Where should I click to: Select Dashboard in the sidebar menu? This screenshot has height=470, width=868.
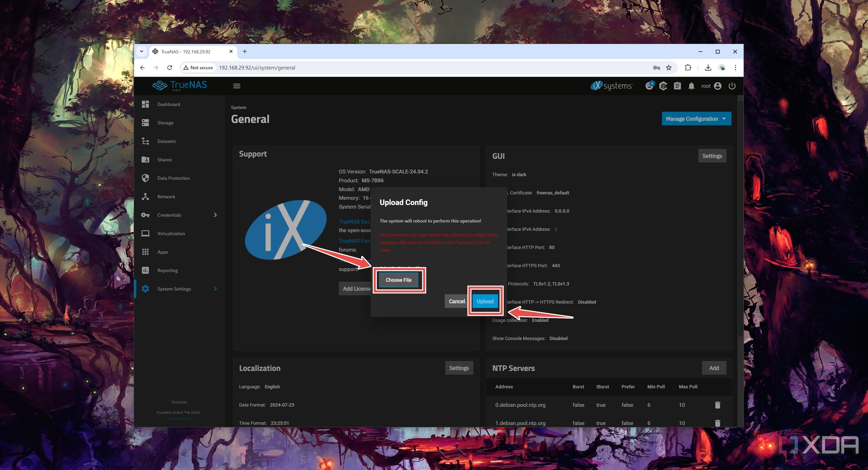[146, 104]
